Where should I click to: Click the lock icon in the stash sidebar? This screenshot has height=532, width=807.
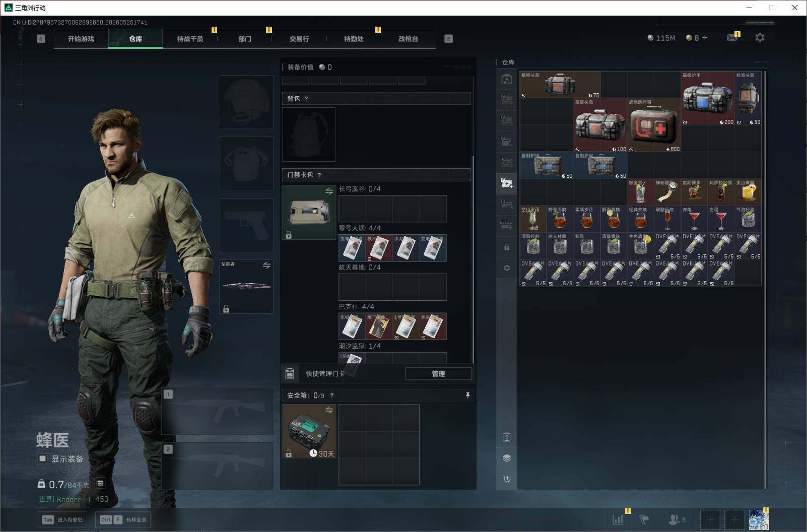point(507,247)
